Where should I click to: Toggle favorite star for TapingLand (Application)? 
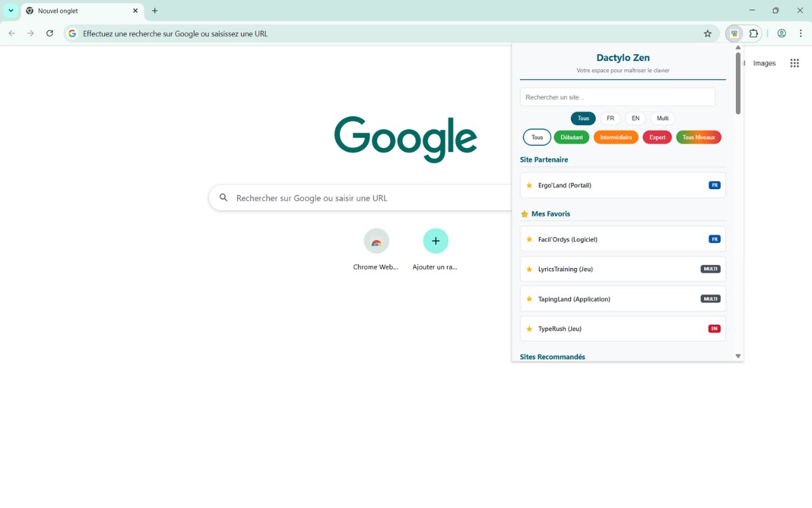[529, 299]
